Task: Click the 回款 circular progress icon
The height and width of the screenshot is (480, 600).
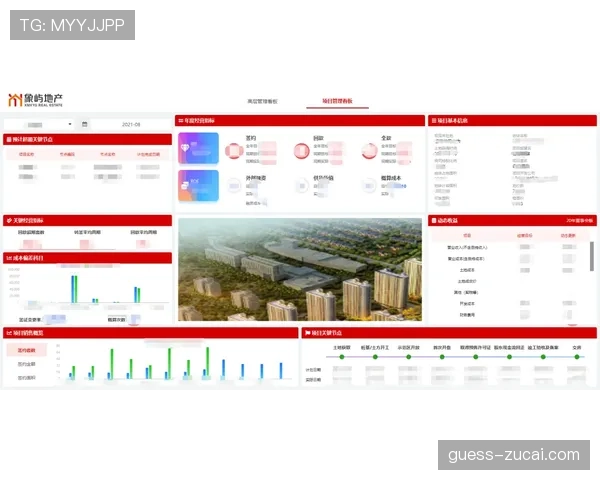Action: pyautogui.click(x=302, y=150)
